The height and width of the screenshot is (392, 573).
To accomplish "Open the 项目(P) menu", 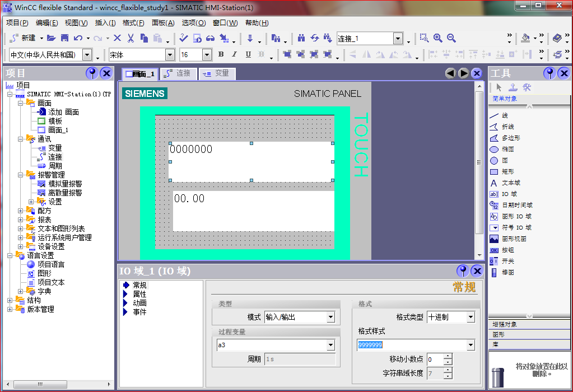I will (17, 23).
